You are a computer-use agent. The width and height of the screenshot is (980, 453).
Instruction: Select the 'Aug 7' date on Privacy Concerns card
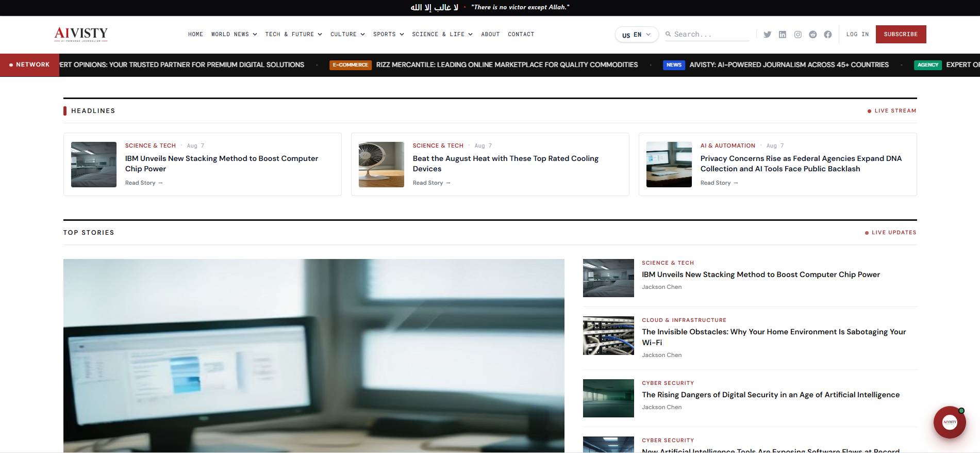point(775,146)
